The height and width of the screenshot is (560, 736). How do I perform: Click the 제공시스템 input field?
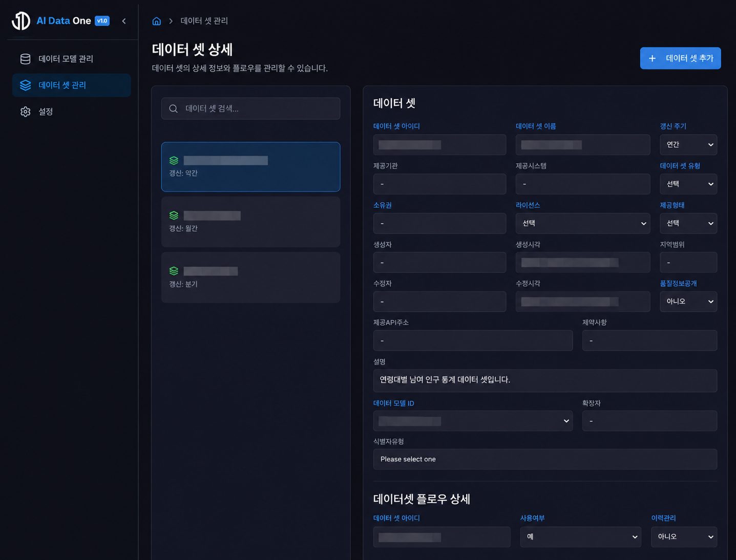click(583, 184)
